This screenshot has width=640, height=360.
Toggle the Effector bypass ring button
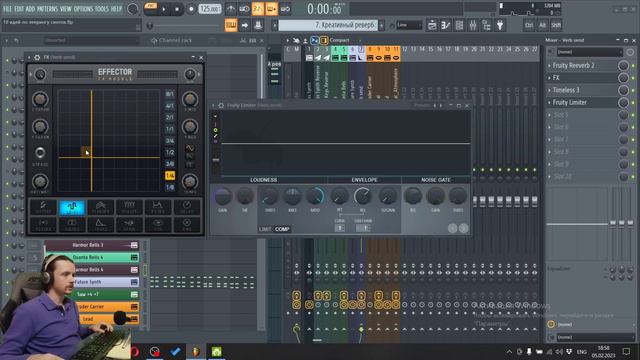pos(40,153)
